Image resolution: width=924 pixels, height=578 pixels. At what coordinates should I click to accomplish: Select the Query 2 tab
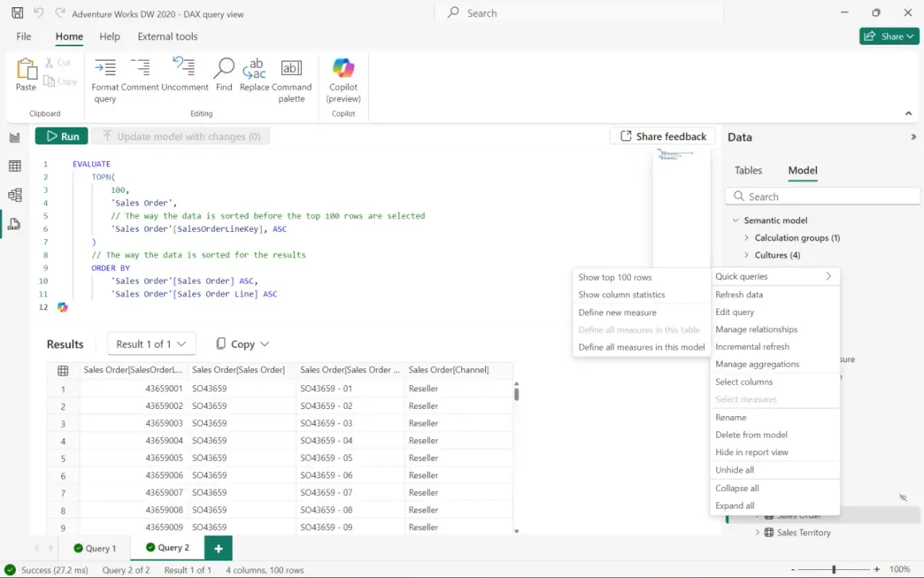click(167, 548)
